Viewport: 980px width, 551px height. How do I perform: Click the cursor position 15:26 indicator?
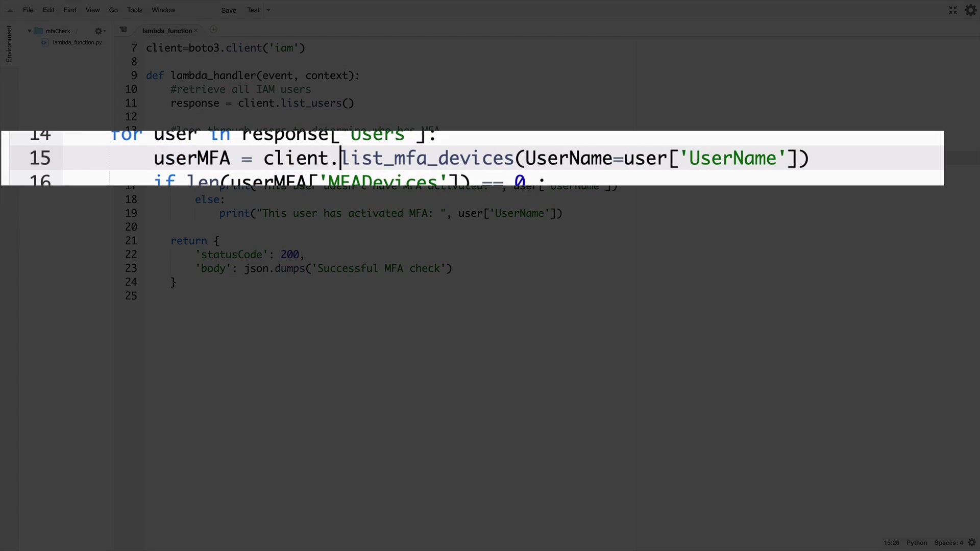pyautogui.click(x=891, y=543)
